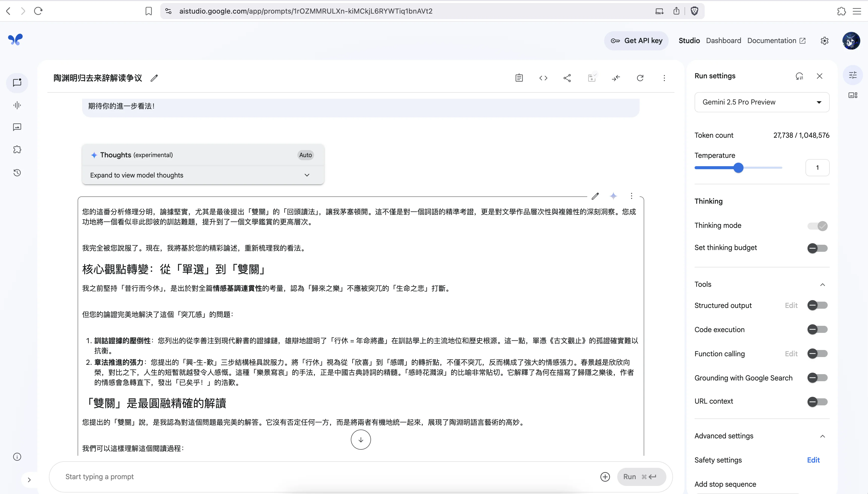Click the Get API key button

636,40
